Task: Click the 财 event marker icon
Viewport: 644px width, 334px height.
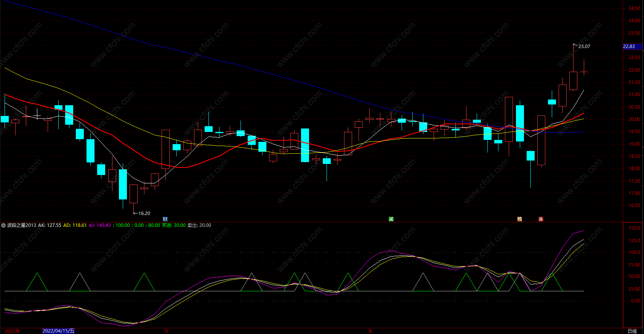Action: [165, 219]
